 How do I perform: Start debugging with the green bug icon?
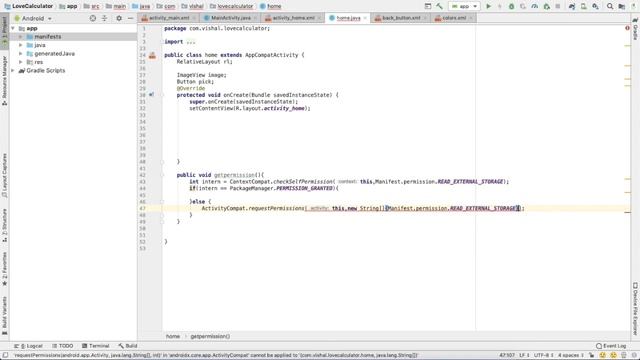tap(511, 6)
